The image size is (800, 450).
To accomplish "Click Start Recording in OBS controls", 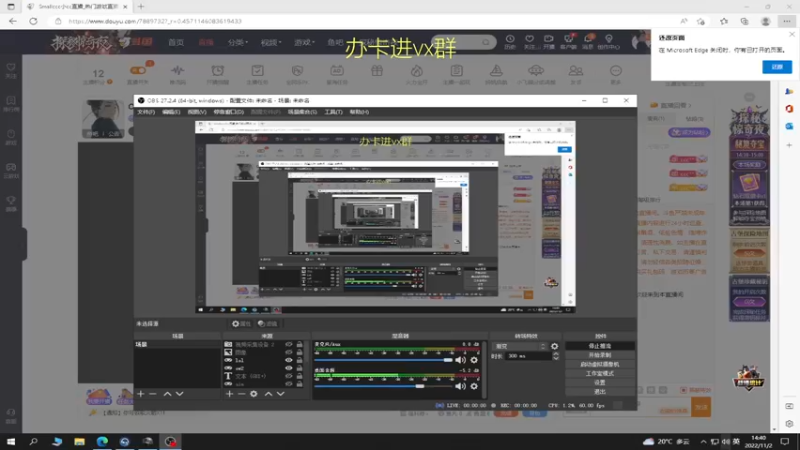I will (x=600, y=355).
